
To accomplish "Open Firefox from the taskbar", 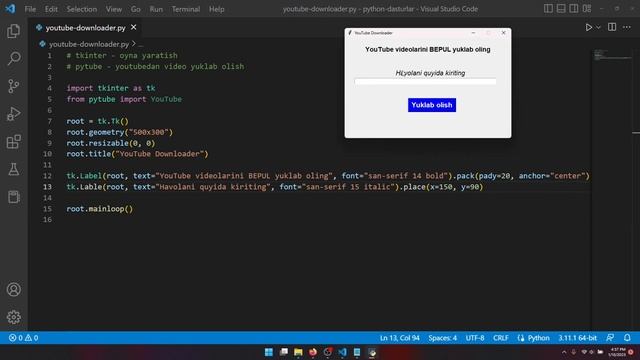I will tap(313, 352).
